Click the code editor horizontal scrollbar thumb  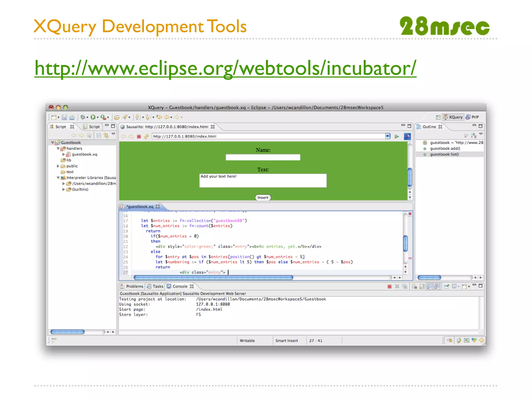click(213, 277)
